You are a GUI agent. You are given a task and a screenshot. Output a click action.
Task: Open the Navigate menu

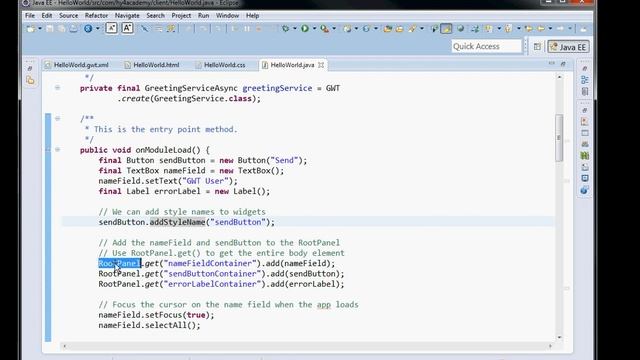(x=127, y=16)
